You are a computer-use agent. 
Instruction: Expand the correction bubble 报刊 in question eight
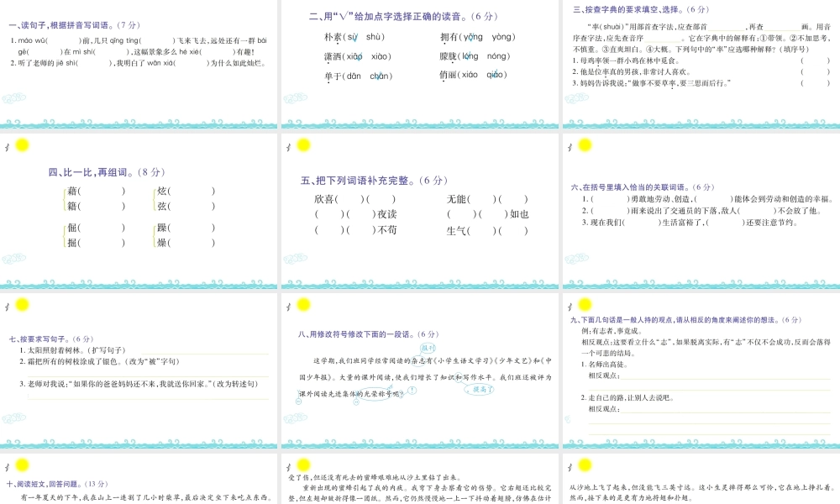click(x=428, y=348)
